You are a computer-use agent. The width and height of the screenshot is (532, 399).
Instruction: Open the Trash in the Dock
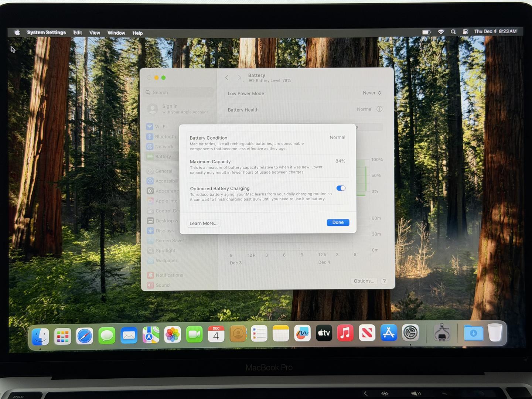pos(495,332)
